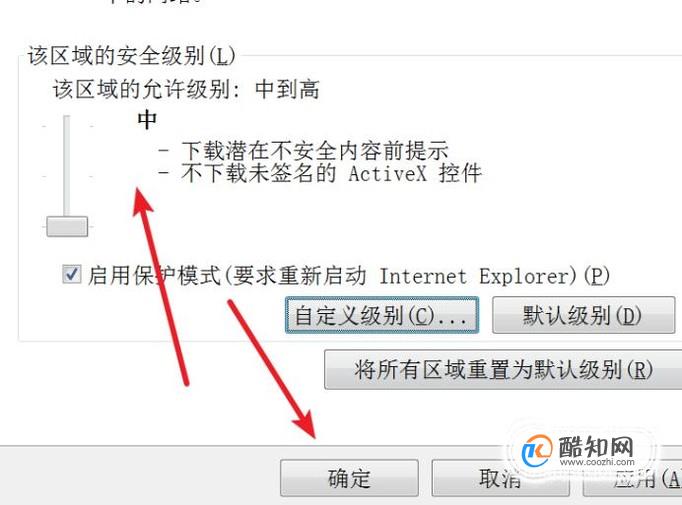Open 自定义级别(C)... custom level settings
This screenshot has height=505, width=682.
click(382, 315)
